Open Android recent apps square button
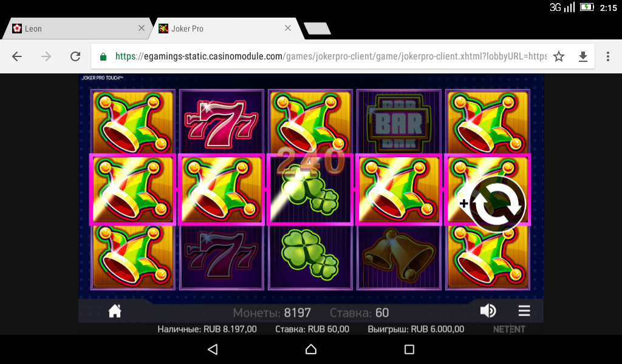This screenshot has height=364, width=622. [x=409, y=349]
